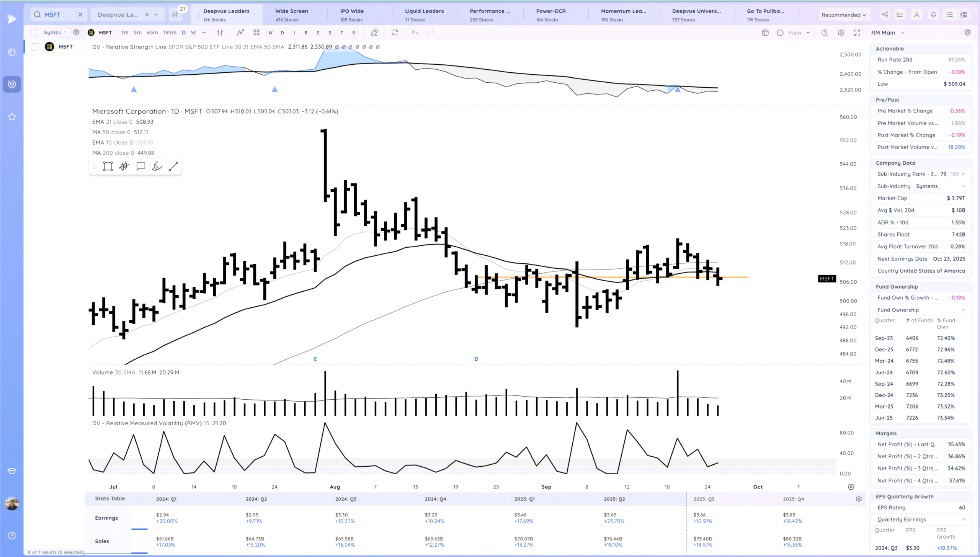The height and width of the screenshot is (557, 980).
Task: Open the education cap icon in sidebar
Action: pos(12,470)
